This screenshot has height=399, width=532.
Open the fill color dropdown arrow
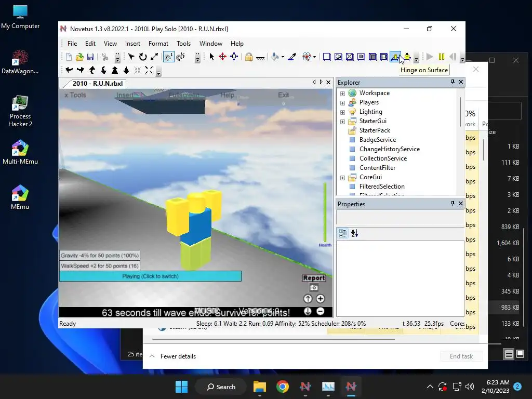(x=283, y=57)
